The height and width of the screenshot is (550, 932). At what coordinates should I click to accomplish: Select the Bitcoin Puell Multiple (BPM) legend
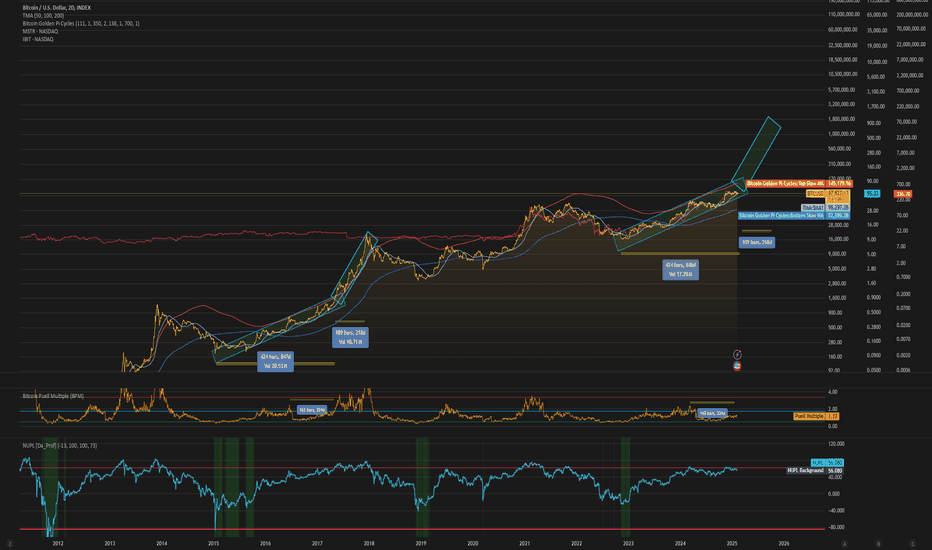pyautogui.click(x=53, y=396)
